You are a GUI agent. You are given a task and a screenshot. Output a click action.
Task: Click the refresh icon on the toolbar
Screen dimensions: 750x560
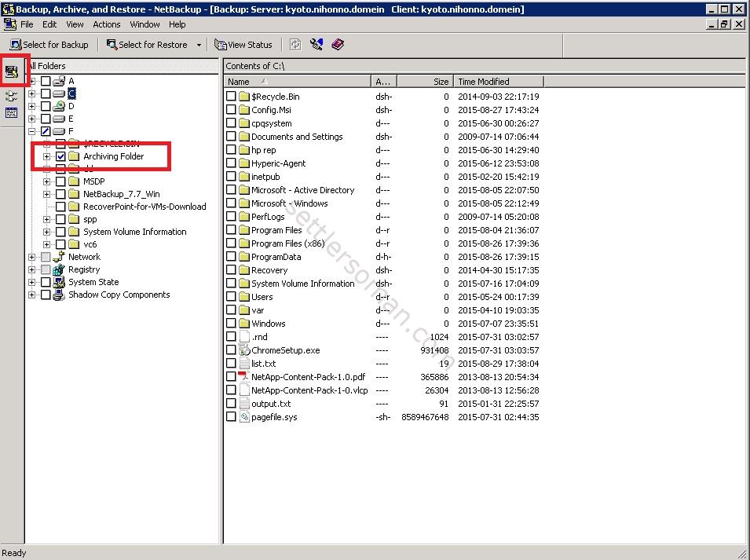[x=294, y=44]
